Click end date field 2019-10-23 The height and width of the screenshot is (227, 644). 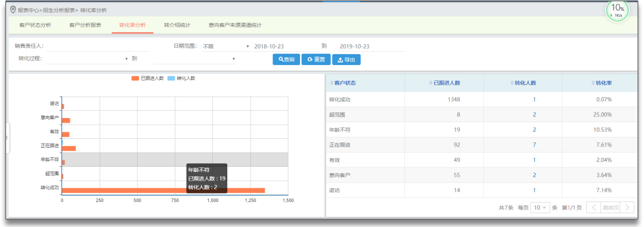click(371, 46)
